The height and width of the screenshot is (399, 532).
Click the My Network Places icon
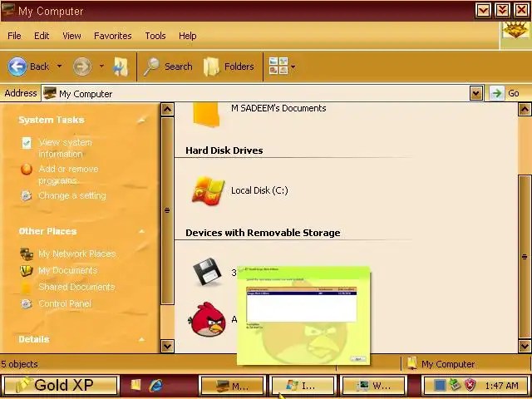27,254
